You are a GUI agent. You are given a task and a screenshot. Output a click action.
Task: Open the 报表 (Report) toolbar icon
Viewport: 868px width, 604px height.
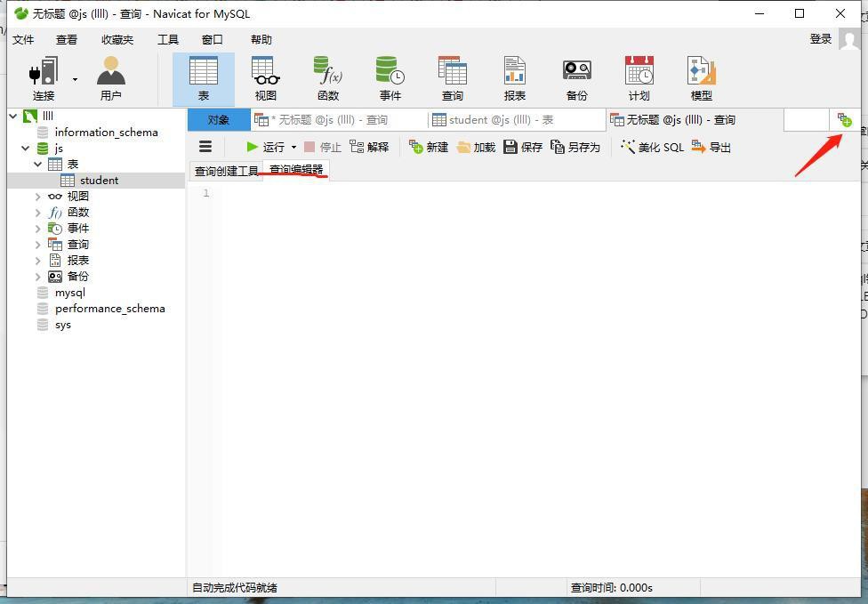[x=514, y=78]
